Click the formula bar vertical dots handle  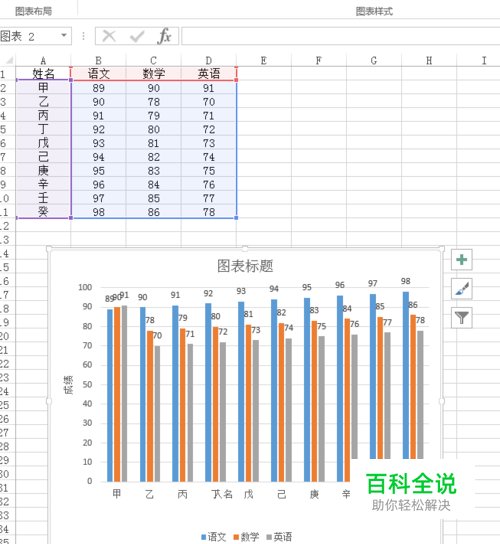click(x=83, y=36)
